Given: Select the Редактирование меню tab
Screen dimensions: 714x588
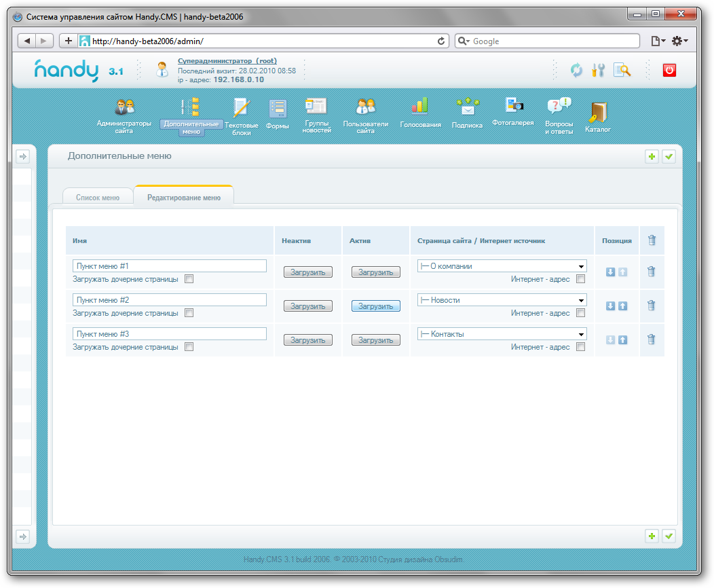Looking at the screenshot, I should click(x=184, y=198).
